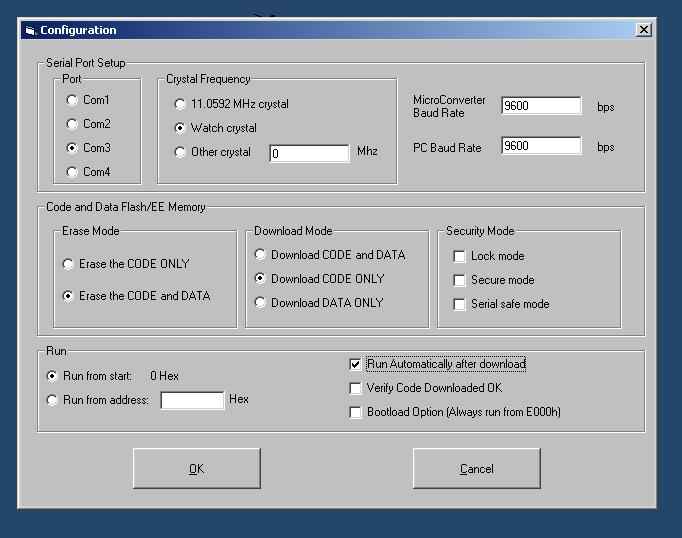Click the Configuration title bar icon
The image size is (682, 538).
click(x=29, y=30)
